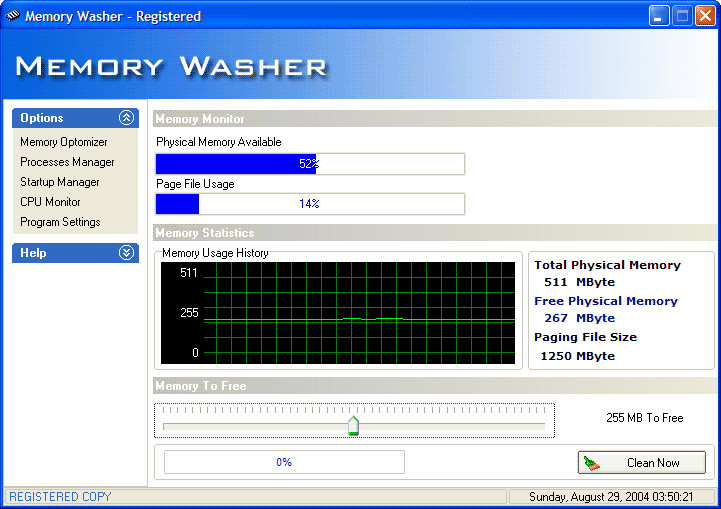Click the Memory Usage History graph

338,313
